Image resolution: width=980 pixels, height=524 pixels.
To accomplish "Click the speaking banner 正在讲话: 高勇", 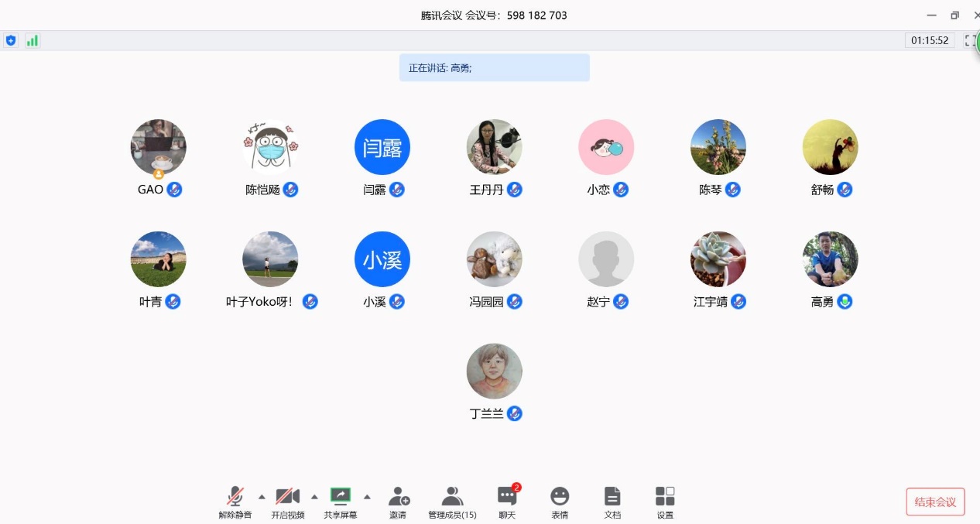I will tap(494, 67).
